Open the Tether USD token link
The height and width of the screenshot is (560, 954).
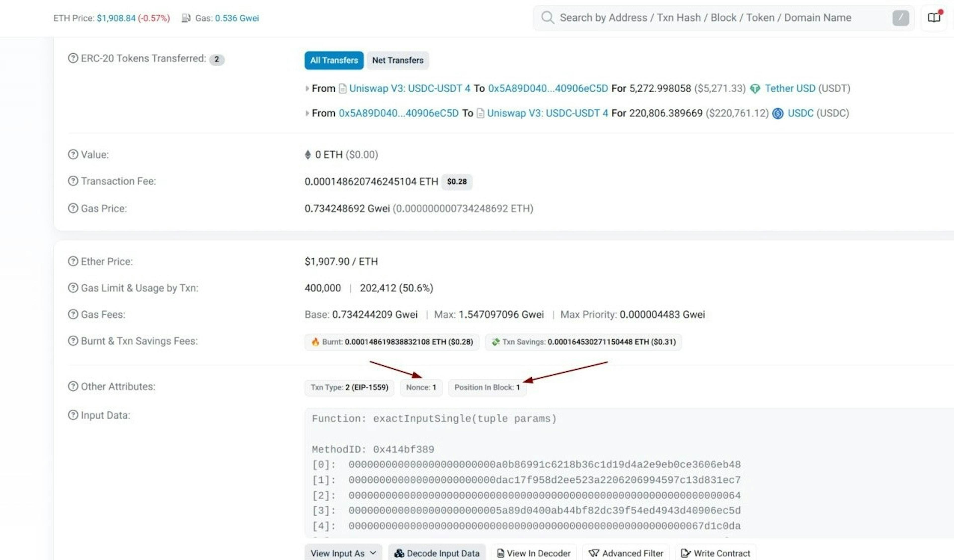[x=790, y=89]
